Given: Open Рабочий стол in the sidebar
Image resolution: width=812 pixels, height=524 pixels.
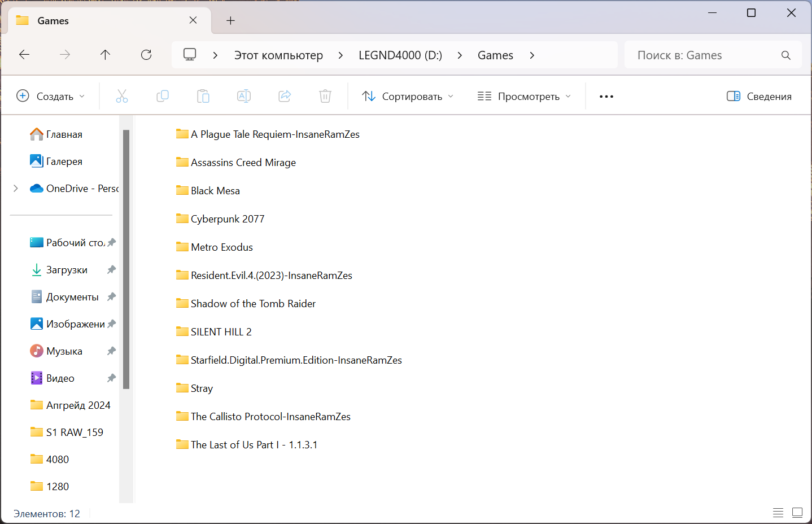Looking at the screenshot, I should tap(67, 243).
